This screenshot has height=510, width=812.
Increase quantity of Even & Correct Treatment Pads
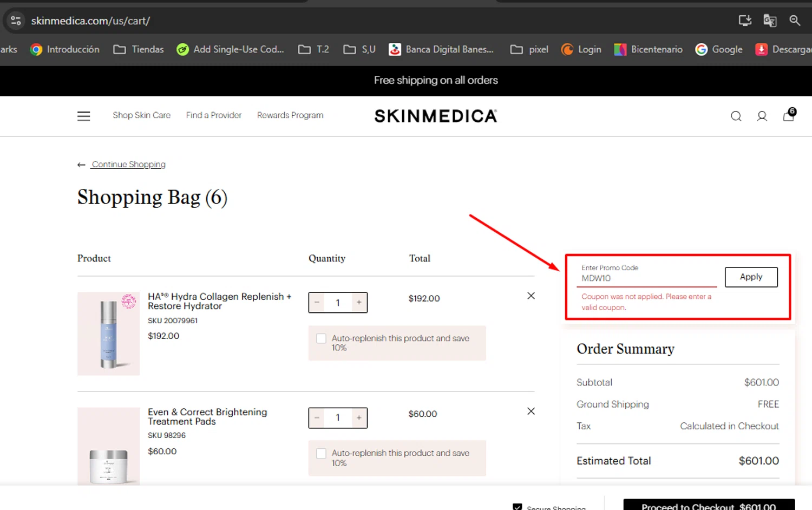tap(359, 417)
